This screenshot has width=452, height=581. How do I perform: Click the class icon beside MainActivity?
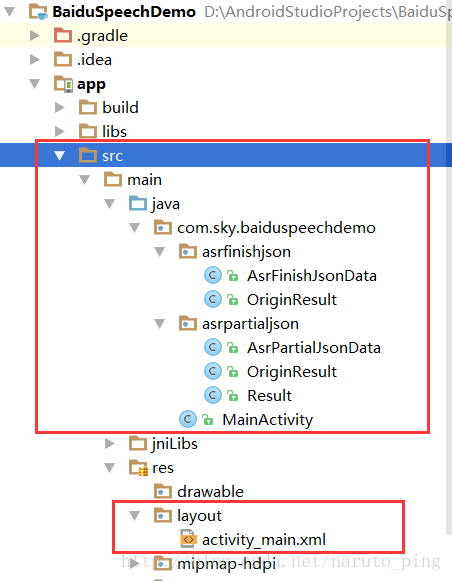point(188,419)
